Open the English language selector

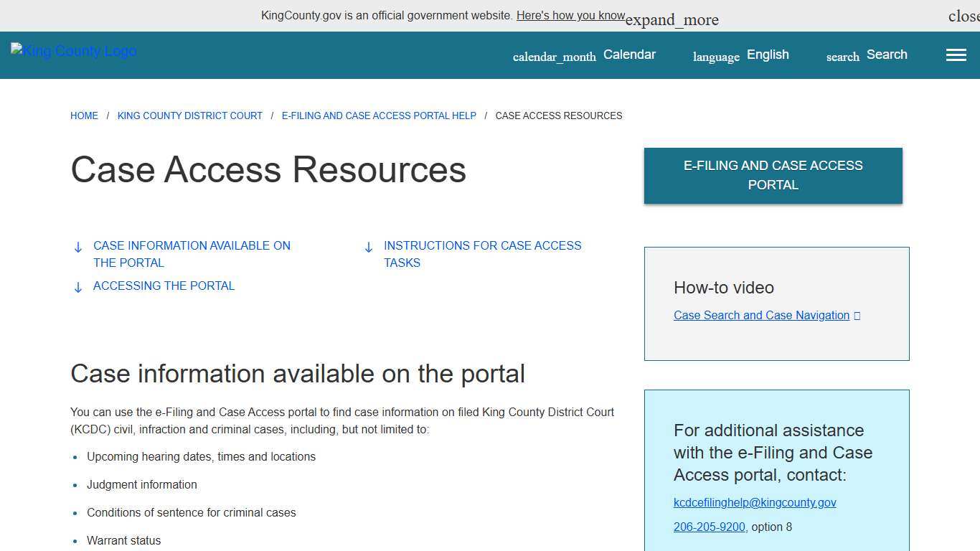click(767, 55)
